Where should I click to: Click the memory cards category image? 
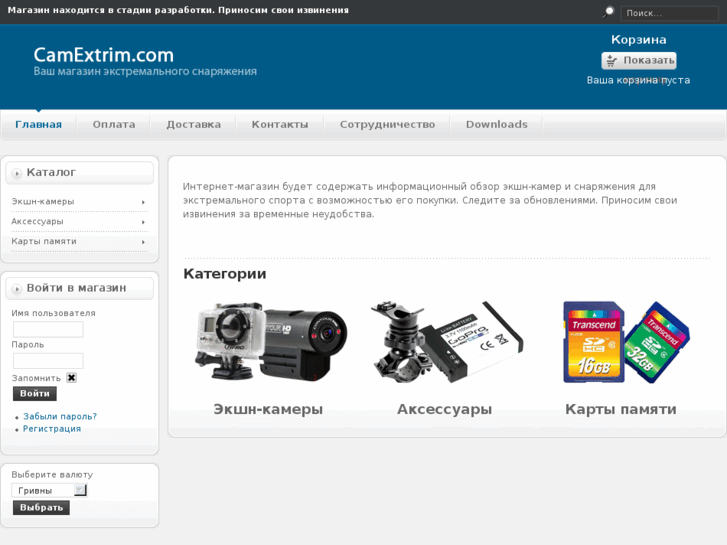[626, 342]
